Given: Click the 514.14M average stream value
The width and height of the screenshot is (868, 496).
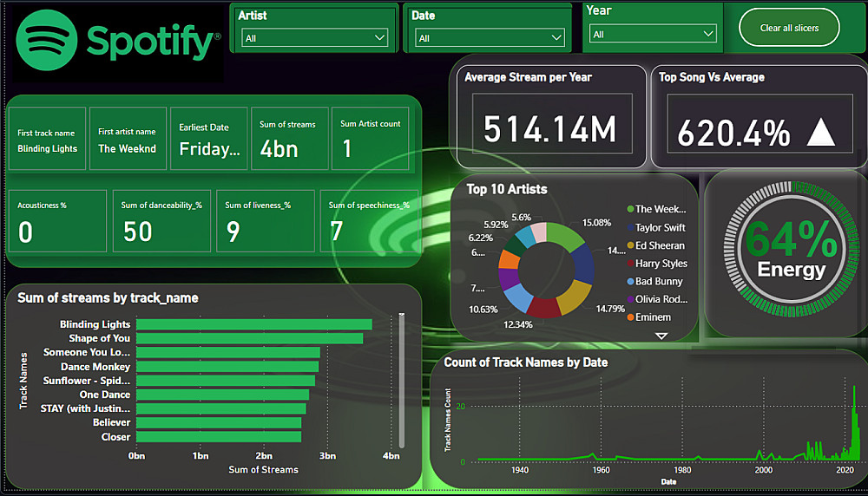Looking at the screenshot, I should coord(549,129).
